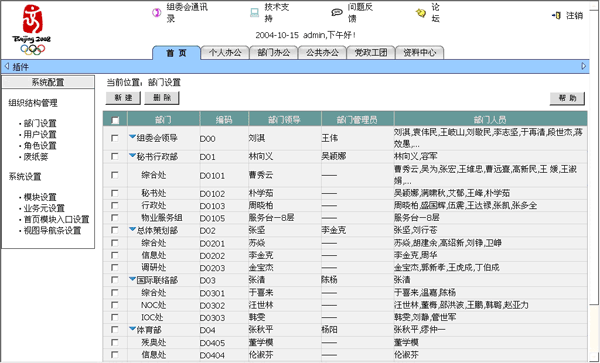The image size is (600, 363).
Task: Click the Beijing 2008 Olympic logo
Action: 32,30
